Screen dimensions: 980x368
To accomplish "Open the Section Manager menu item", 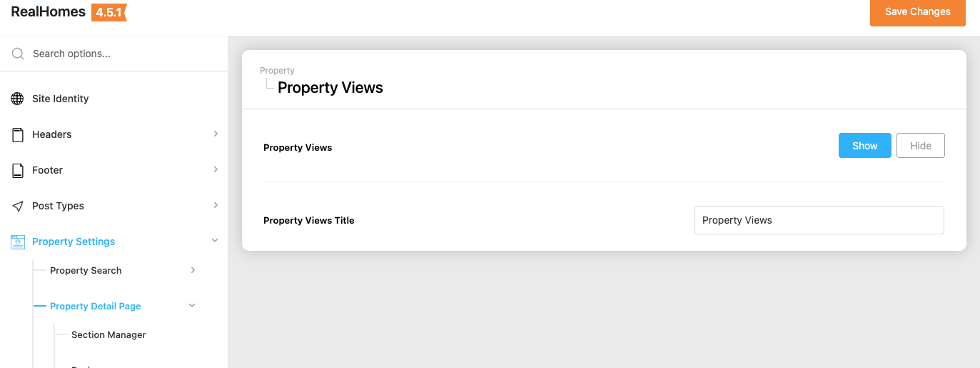I will [x=108, y=334].
